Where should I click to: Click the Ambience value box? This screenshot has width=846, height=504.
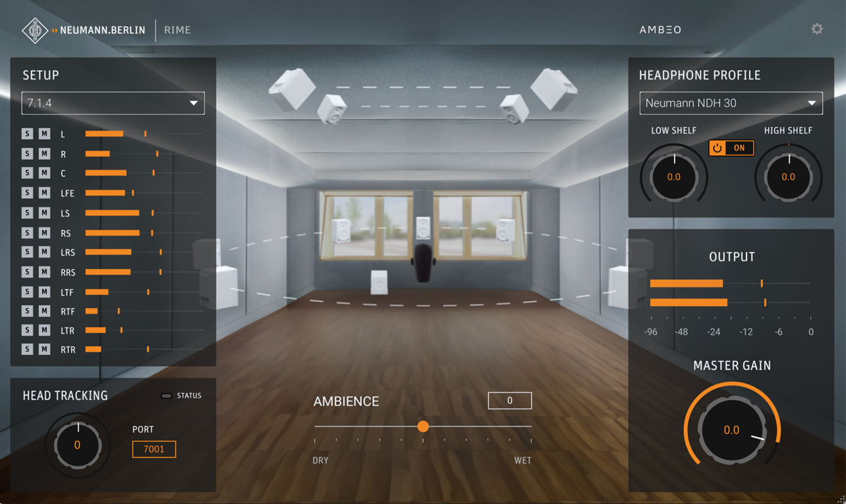509,401
